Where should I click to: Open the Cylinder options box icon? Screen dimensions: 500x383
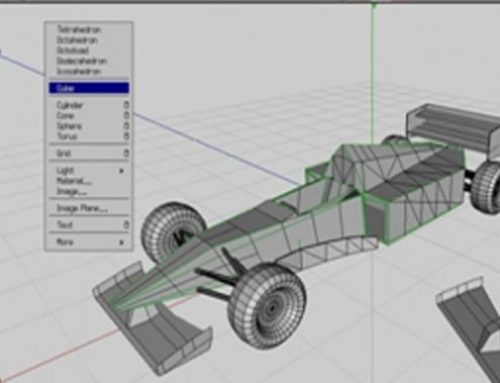click(126, 105)
